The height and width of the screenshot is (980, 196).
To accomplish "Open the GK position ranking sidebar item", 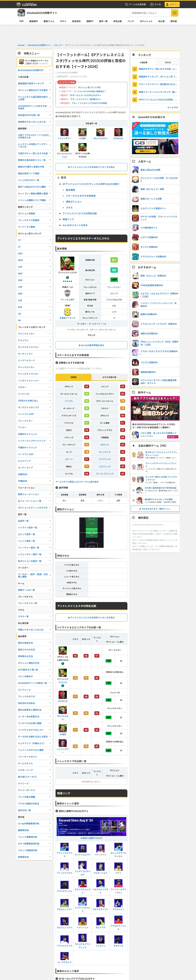I will tap(34, 320).
